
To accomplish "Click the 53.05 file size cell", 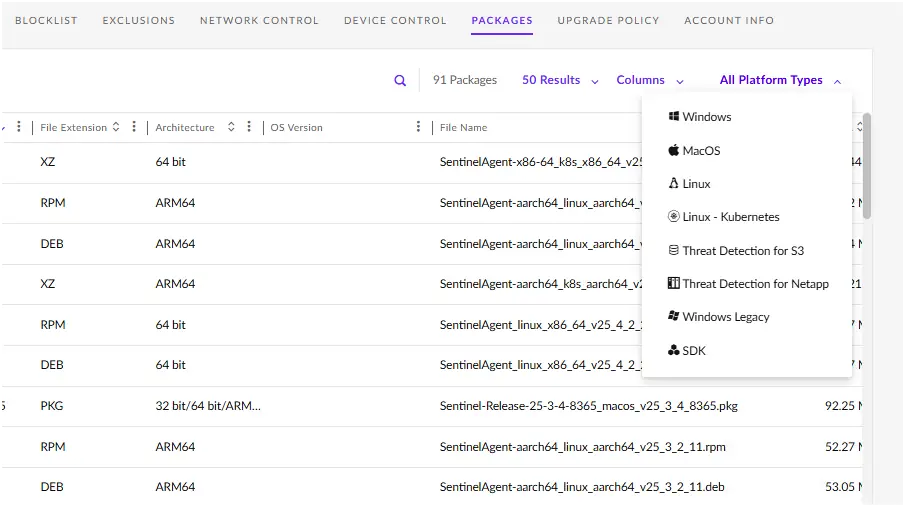I will pyautogui.click(x=843, y=487).
